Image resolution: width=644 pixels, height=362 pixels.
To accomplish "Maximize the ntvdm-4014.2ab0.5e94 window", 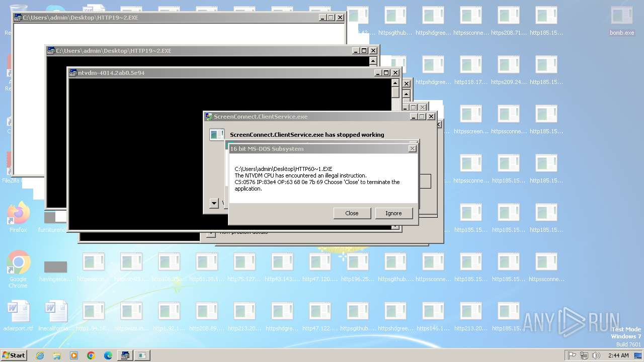I will pyautogui.click(x=386, y=73).
